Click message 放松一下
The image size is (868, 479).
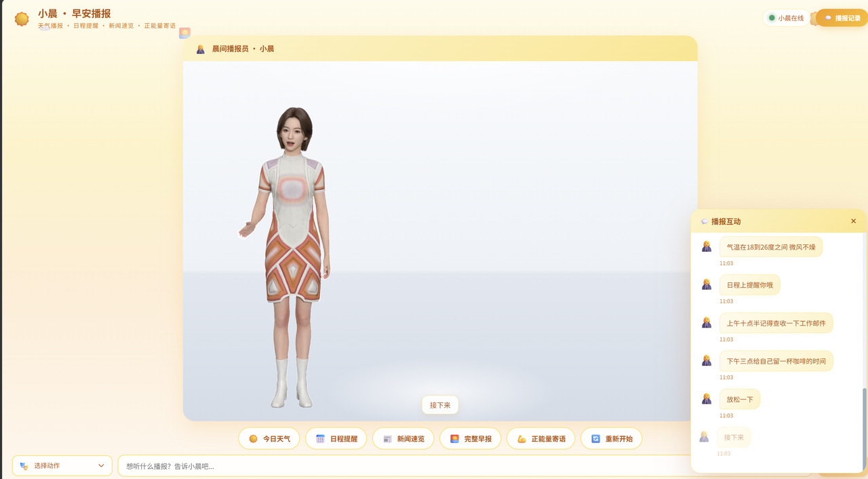[x=740, y=399]
